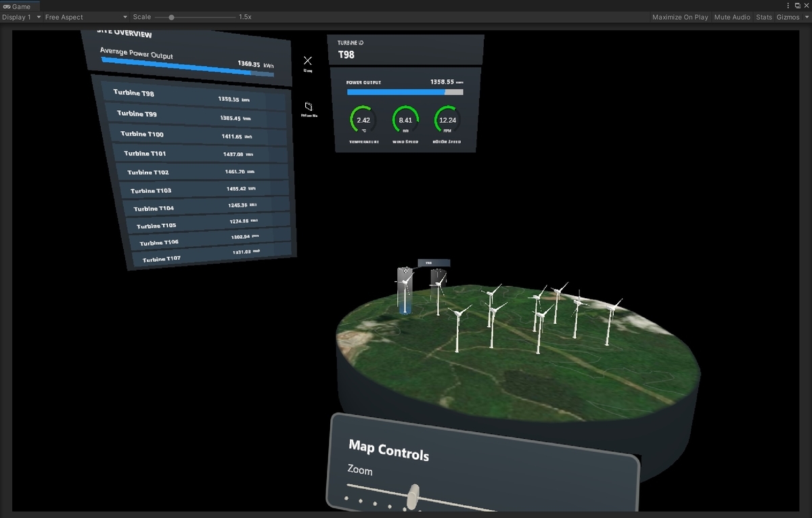Click the T98 turbine ID heading

click(x=346, y=55)
